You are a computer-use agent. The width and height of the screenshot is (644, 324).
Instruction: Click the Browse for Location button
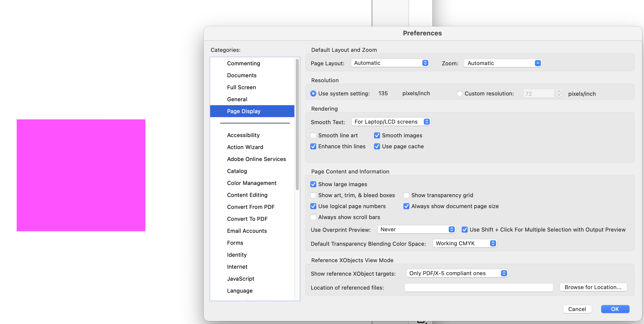[593, 287]
